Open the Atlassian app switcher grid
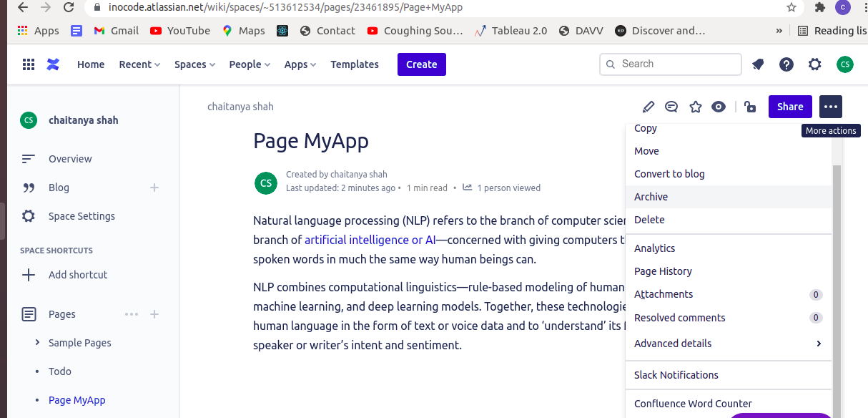Screen dimensions: 868x418 coord(29,64)
